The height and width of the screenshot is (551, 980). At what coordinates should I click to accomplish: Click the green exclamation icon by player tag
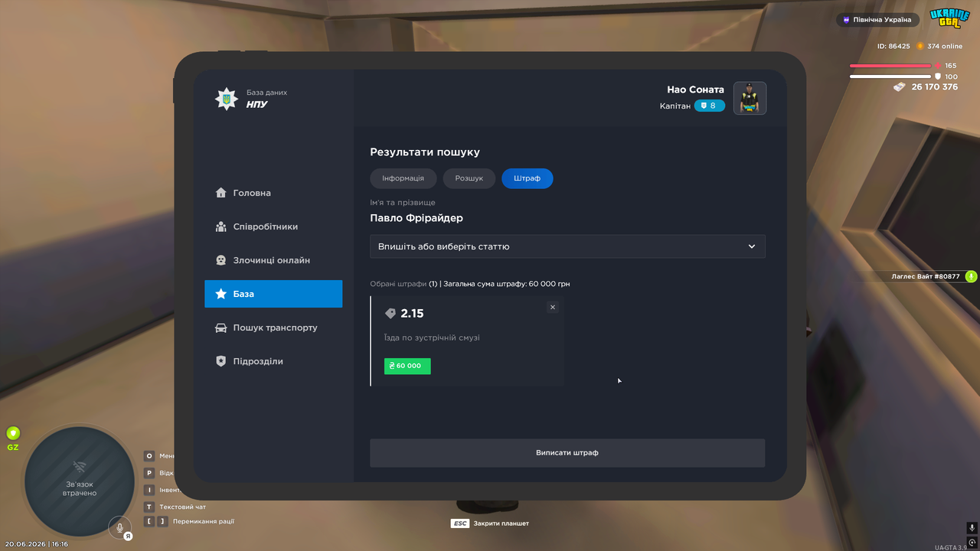971,276
